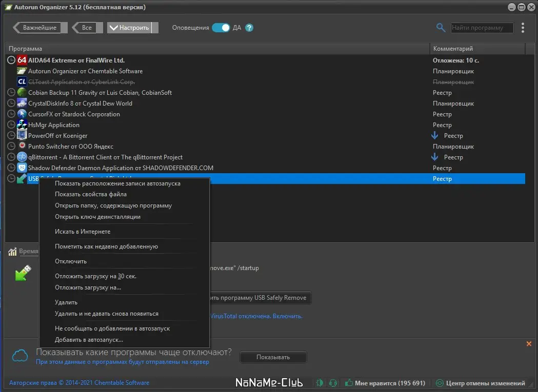Choose Открыть папку, содержащую программу
538x392 pixels.
(x=113, y=205)
